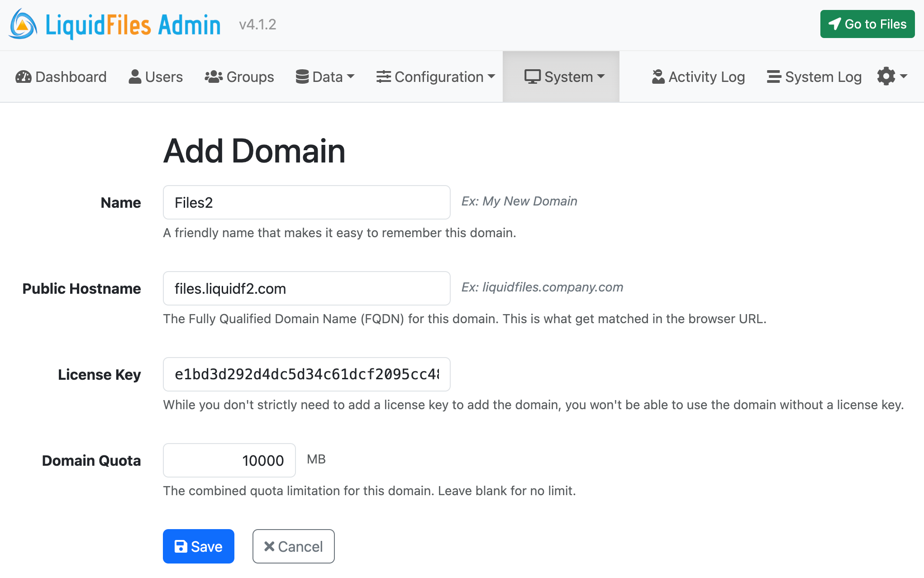Screen dimensions: 924x578
Task: Click the Configuration sliders icon
Action: coord(383,76)
